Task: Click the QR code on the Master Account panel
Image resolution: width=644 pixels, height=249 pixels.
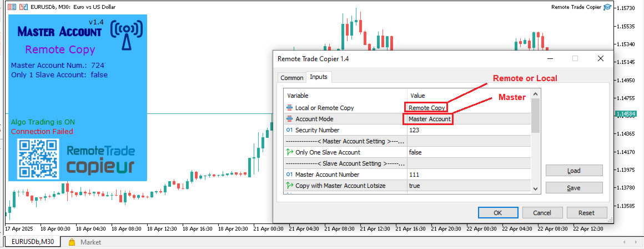Action: 38,159
